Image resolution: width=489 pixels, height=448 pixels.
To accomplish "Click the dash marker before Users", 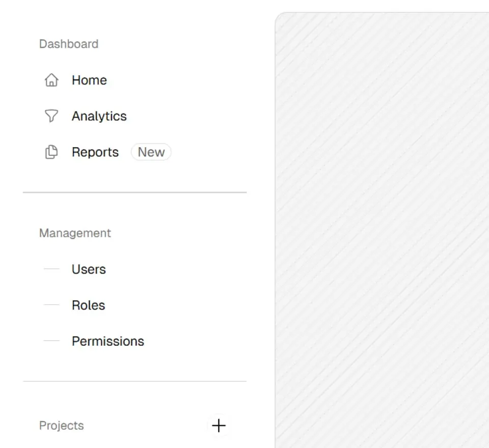I will 51,269.
